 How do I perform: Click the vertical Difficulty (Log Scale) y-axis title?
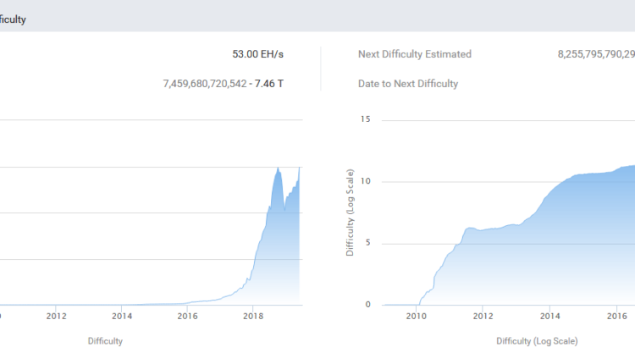pyautogui.click(x=350, y=212)
